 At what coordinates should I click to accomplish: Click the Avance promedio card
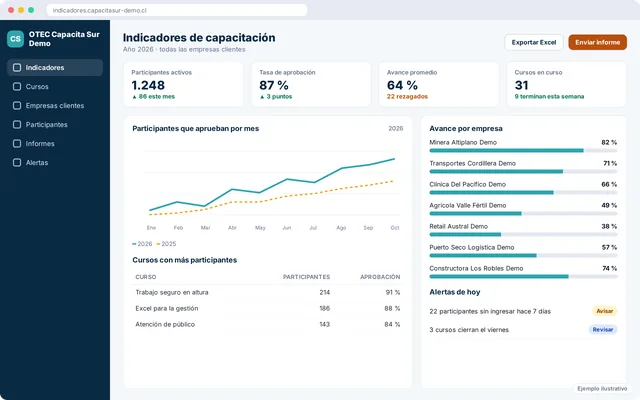point(439,84)
